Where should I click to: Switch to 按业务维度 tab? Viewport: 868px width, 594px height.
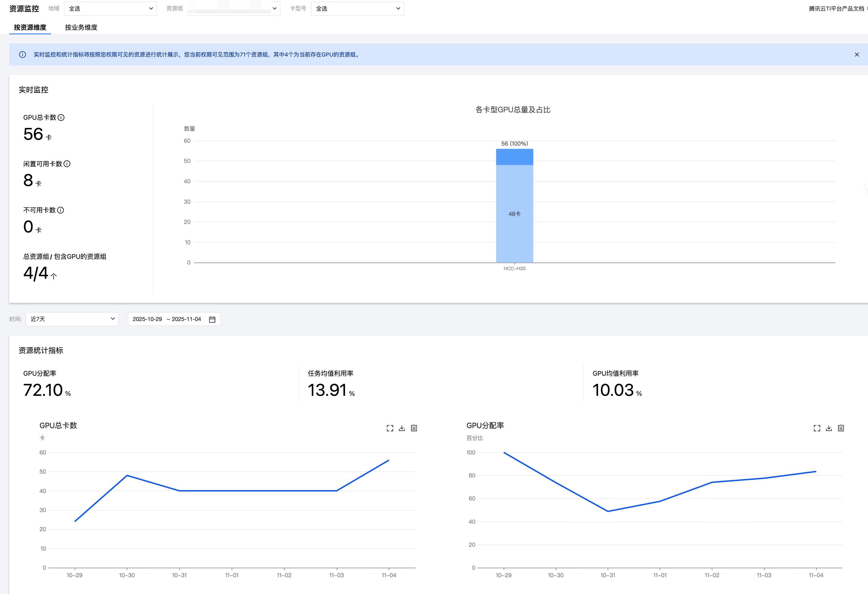point(81,27)
